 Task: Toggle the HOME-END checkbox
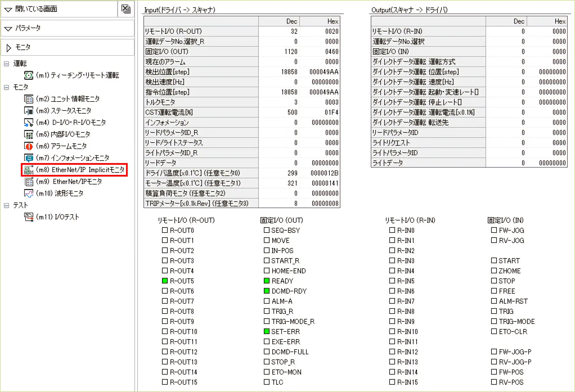point(267,271)
